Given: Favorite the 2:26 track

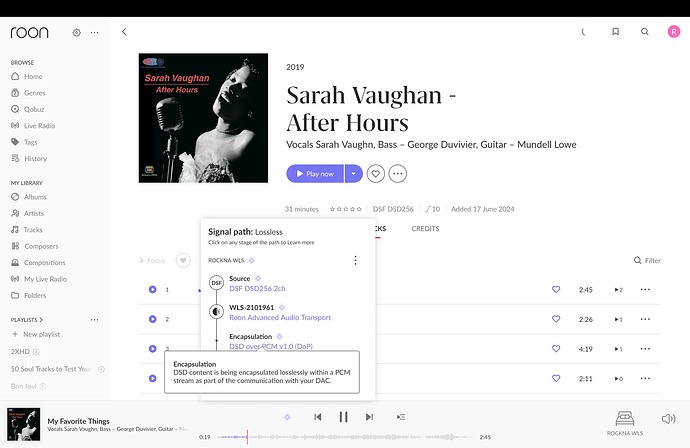Looking at the screenshot, I should 556,319.
